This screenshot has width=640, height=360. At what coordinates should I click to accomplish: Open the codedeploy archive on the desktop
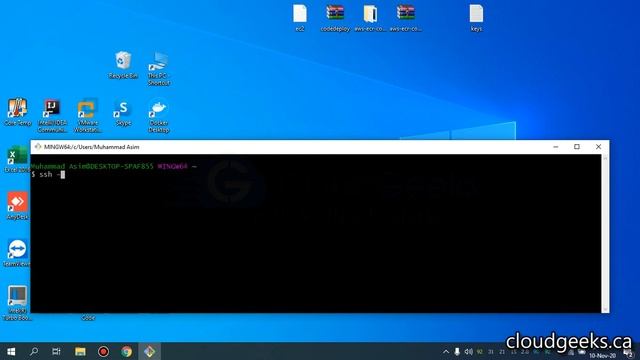335,18
